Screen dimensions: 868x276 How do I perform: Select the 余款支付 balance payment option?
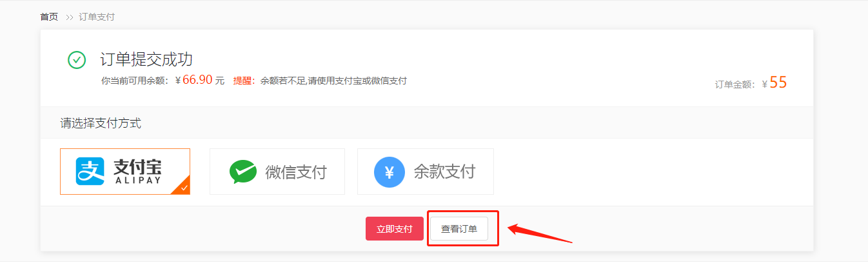tap(426, 172)
